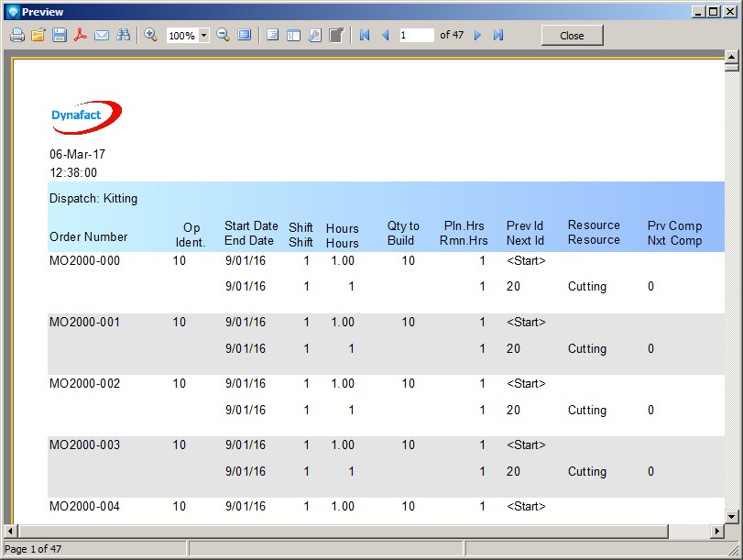743x560 pixels.
Task: Click the horizontal scrollbar right arrow
Action: click(717, 531)
